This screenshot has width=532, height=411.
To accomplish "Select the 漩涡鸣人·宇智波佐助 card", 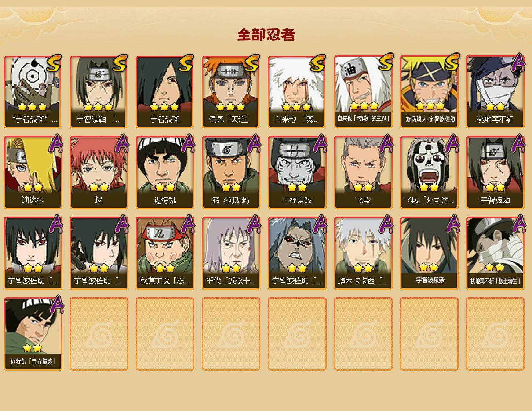I will 429,92.
